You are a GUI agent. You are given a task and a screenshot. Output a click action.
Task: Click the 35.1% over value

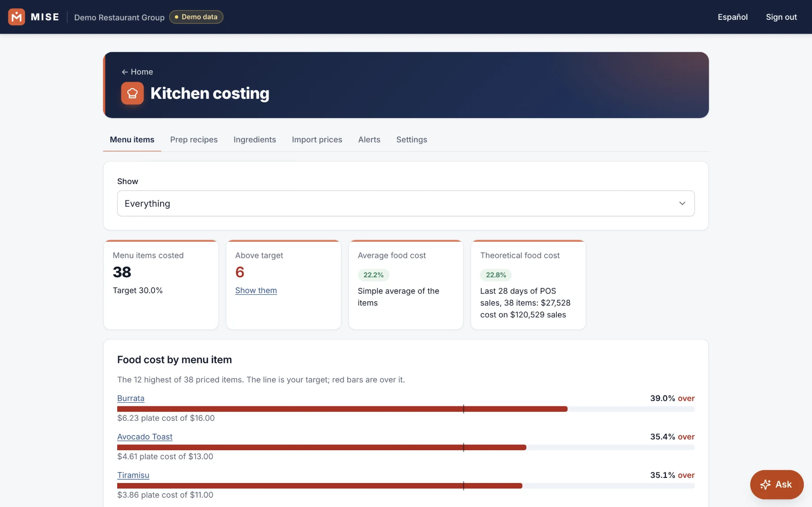tap(672, 475)
